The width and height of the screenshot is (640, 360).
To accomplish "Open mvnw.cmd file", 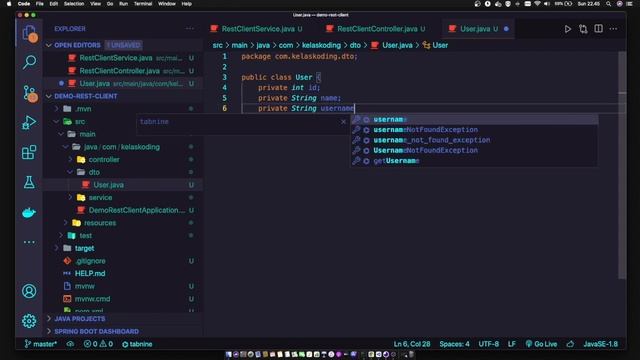I will tap(92, 299).
